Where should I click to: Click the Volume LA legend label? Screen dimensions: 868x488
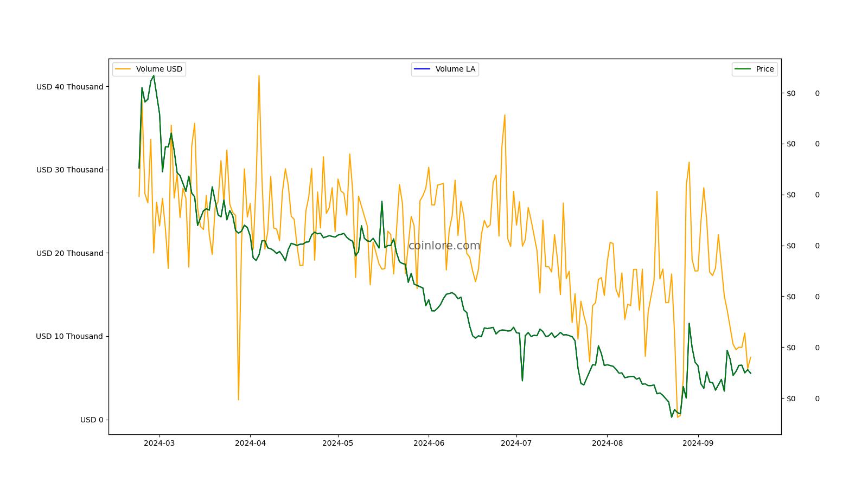(x=455, y=69)
